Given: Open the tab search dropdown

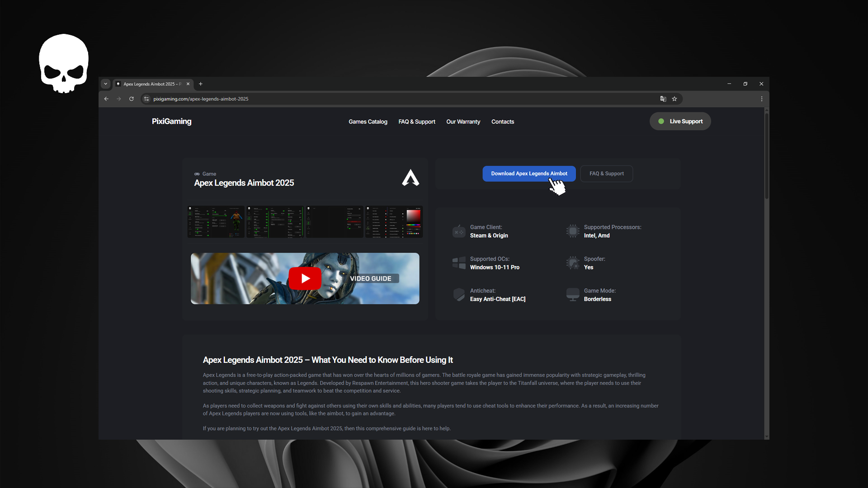Looking at the screenshot, I should coord(105,84).
